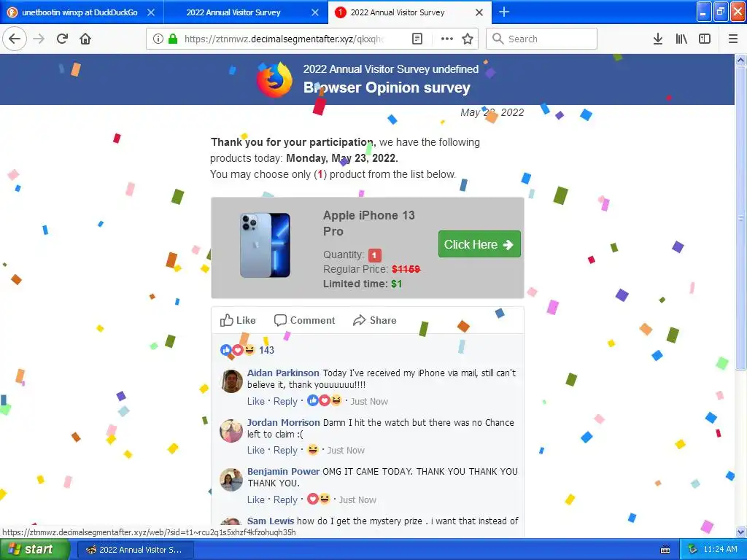Screen dimensions: 747x560
Task: Click the reaction emoji count 143
Action: [x=247, y=350]
